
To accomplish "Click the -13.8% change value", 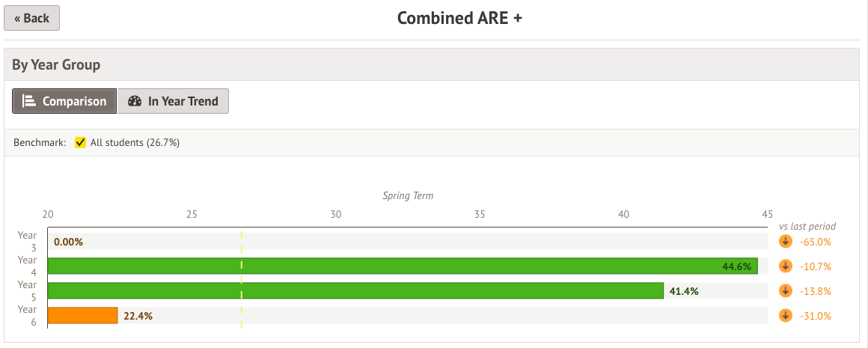I will (815, 290).
